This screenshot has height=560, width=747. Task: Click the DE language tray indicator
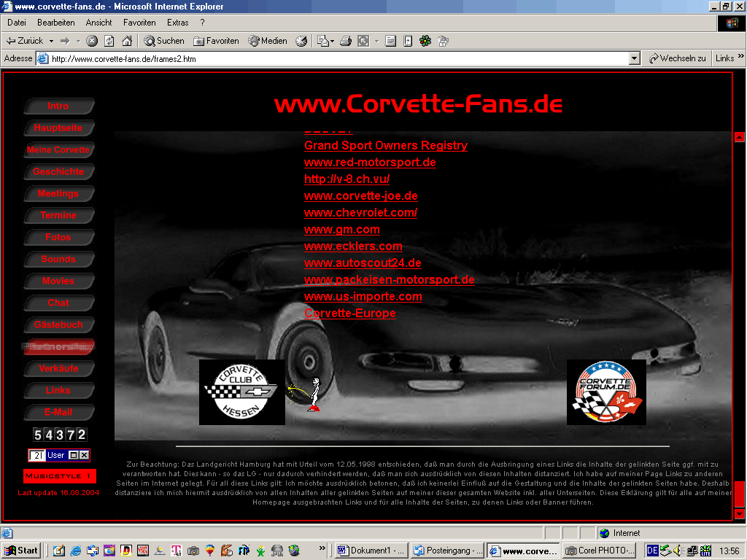653,551
